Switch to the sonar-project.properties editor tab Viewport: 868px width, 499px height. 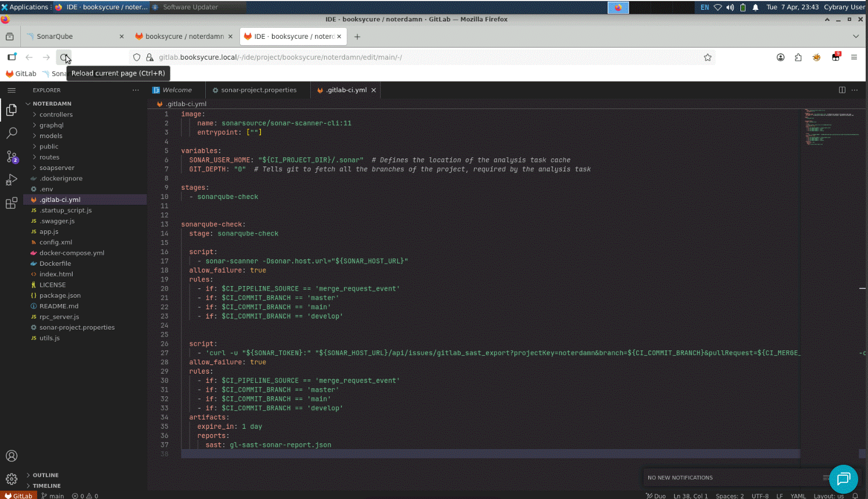tap(258, 90)
